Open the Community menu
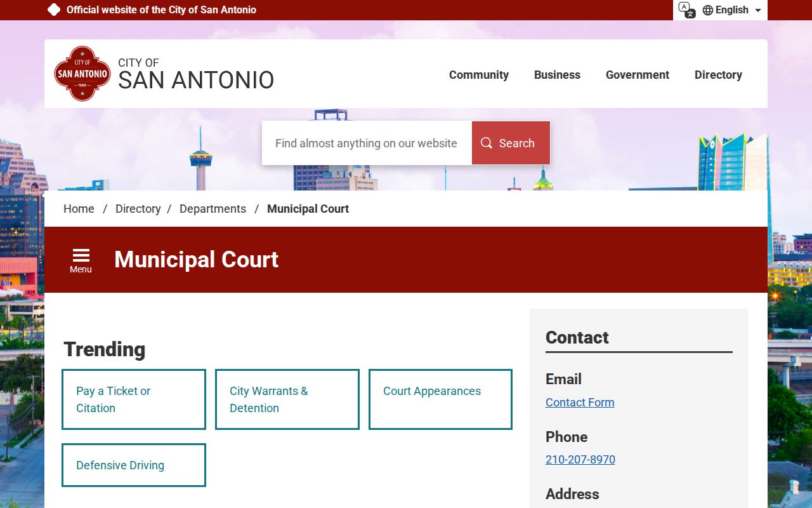The height and width of the screenshot is (508, 812). 479,74
